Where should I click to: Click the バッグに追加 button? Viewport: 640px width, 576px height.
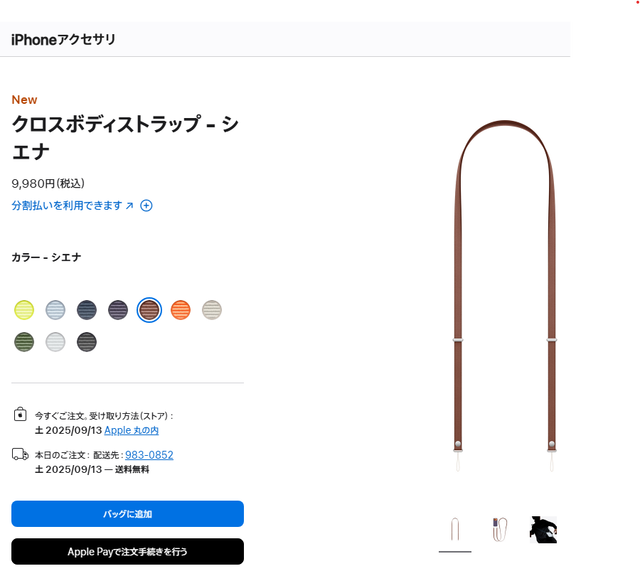click(x=127, y=514)
